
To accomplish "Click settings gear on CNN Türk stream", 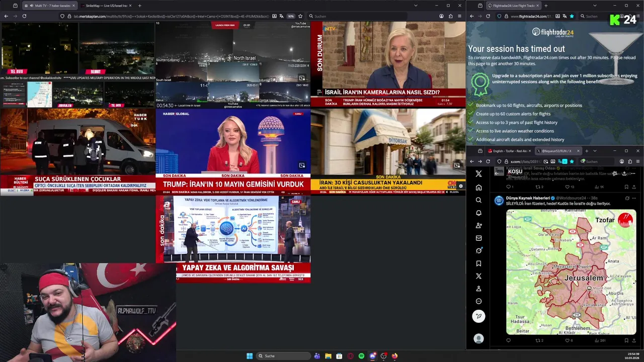I will [x=460, y=186].
